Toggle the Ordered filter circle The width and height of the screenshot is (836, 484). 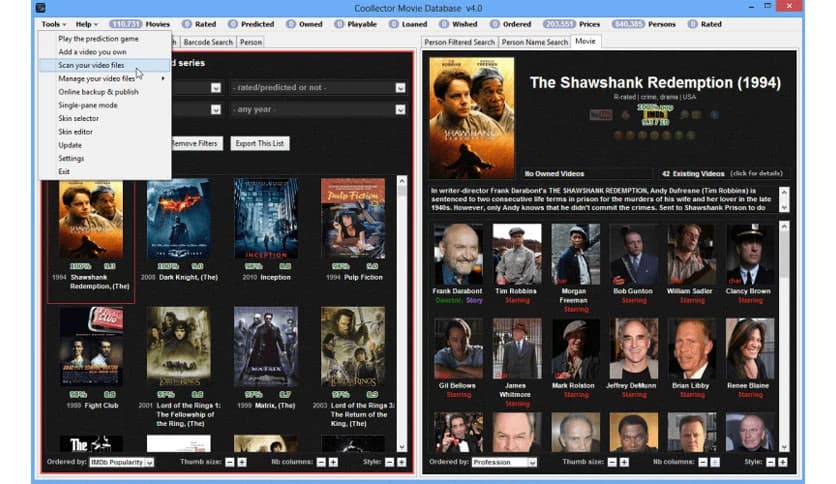495,24
